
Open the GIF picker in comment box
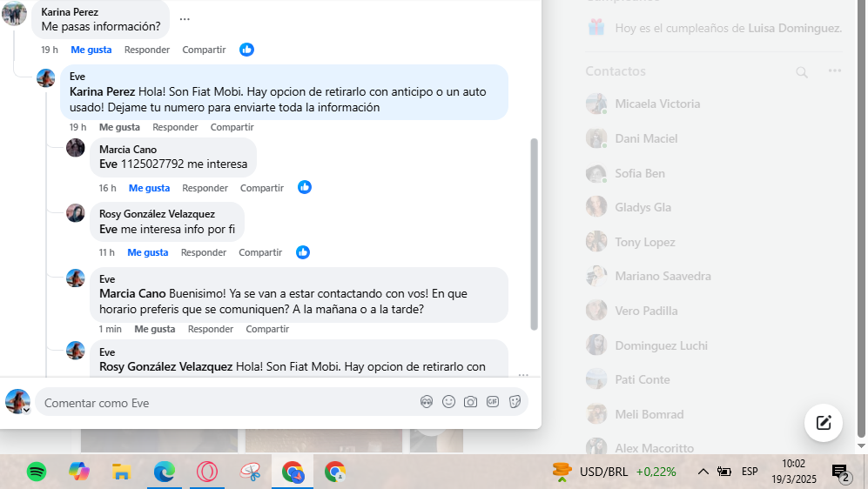pyautogui.click(x=493, y=402)
